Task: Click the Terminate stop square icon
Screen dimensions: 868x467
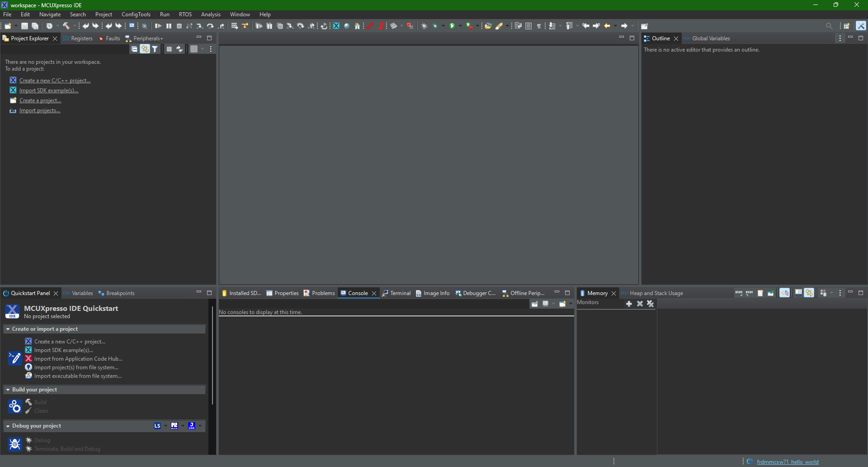Action: pyautogui.click(x=179, y=26)
